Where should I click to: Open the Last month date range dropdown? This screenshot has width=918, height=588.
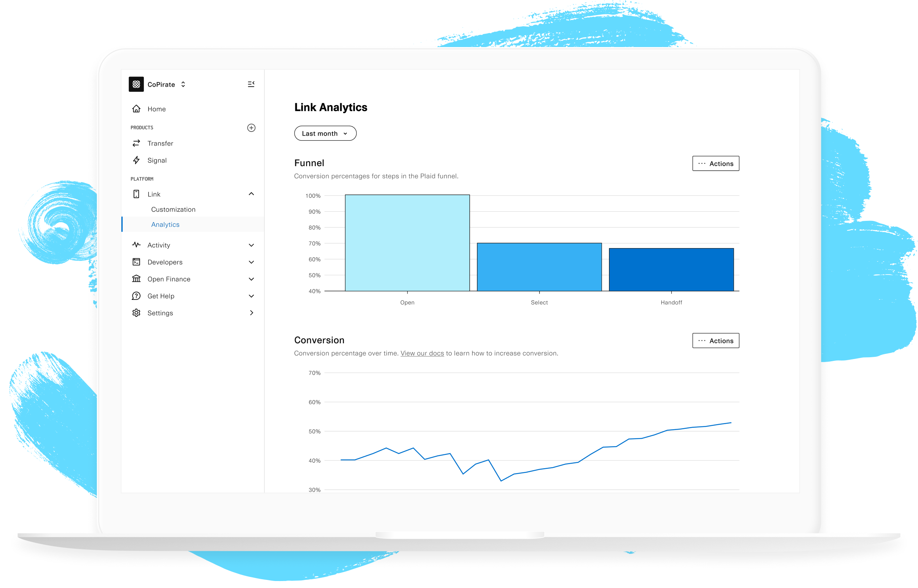coord(325,133)
